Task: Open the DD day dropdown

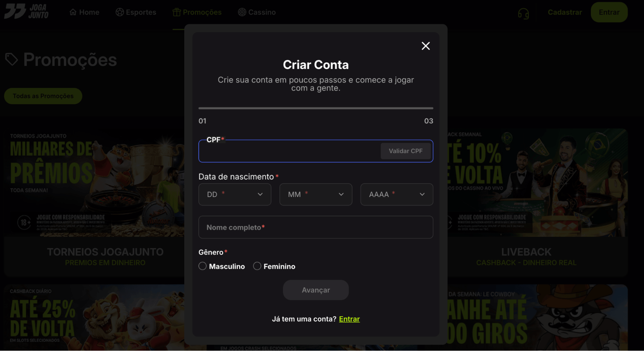Action: point(235,195)
